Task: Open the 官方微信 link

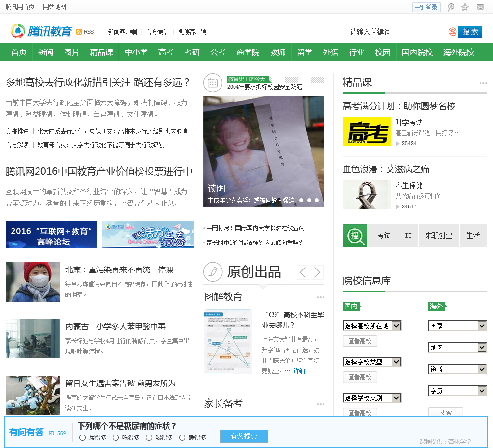Action: [157, 32]
